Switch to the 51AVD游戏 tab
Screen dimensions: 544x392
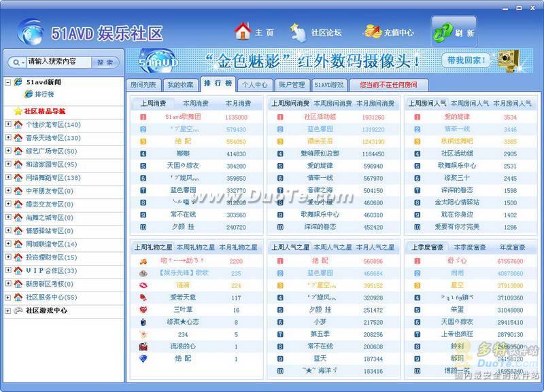(329, 84)
